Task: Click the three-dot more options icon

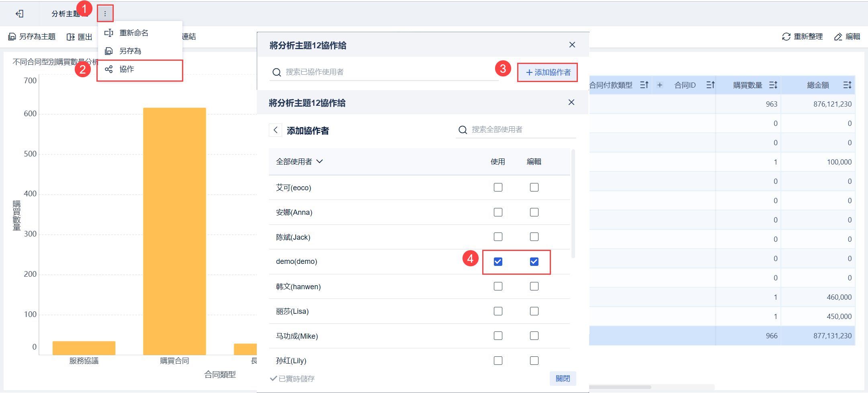Action: click(x=105, y=13)
